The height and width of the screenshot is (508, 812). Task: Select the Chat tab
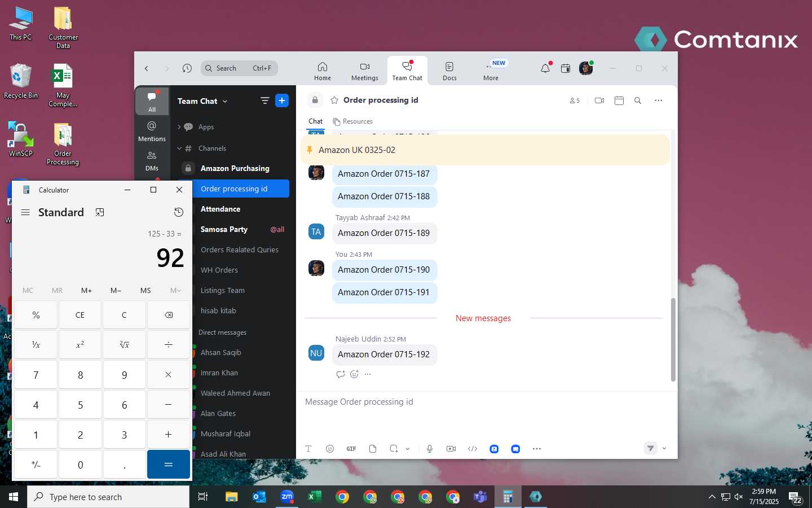tap(315, 121)
